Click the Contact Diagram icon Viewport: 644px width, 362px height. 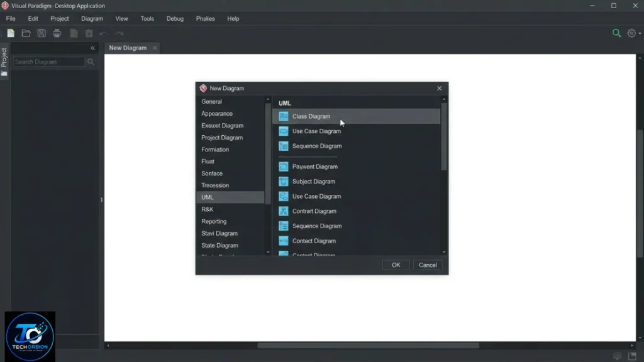click(x=284, y=241)
